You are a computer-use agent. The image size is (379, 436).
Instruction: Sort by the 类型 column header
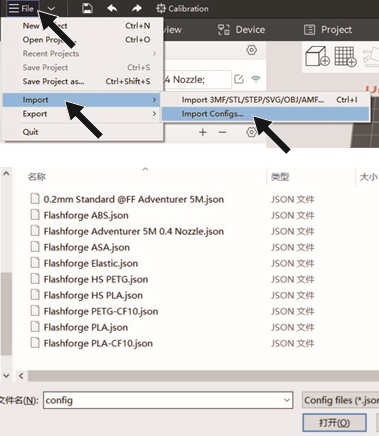(280, 177)
